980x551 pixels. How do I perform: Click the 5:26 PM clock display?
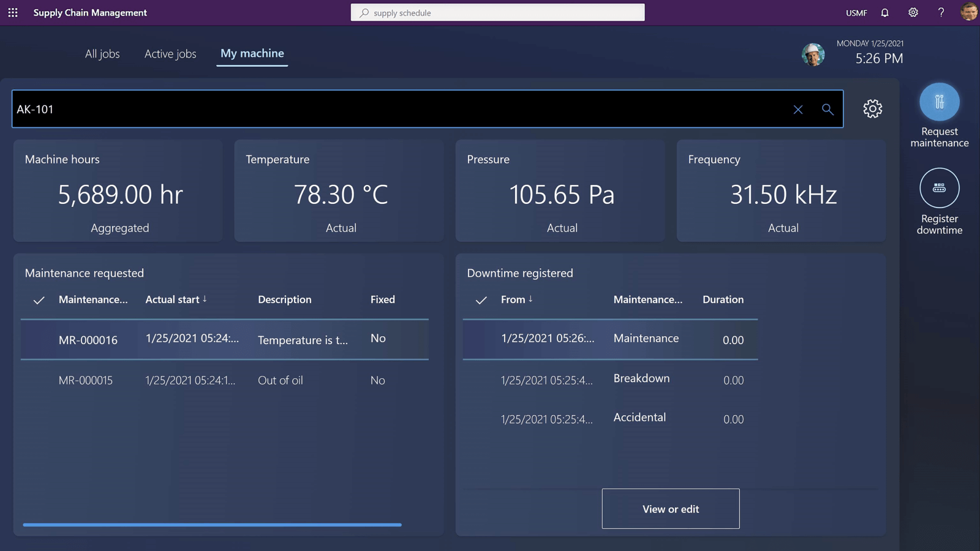pos(879,58)
